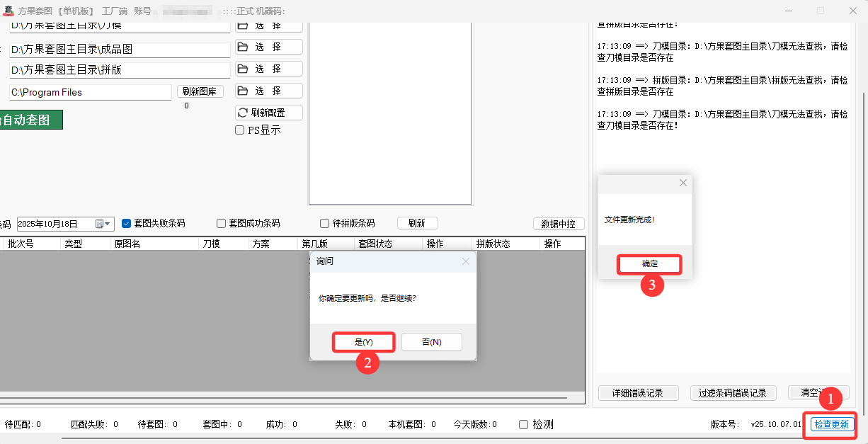The height and width of the screenshot is (444, 868).
Task: Toggle the 检测 checkbox in status bar
Action: [x=523, y=425]
